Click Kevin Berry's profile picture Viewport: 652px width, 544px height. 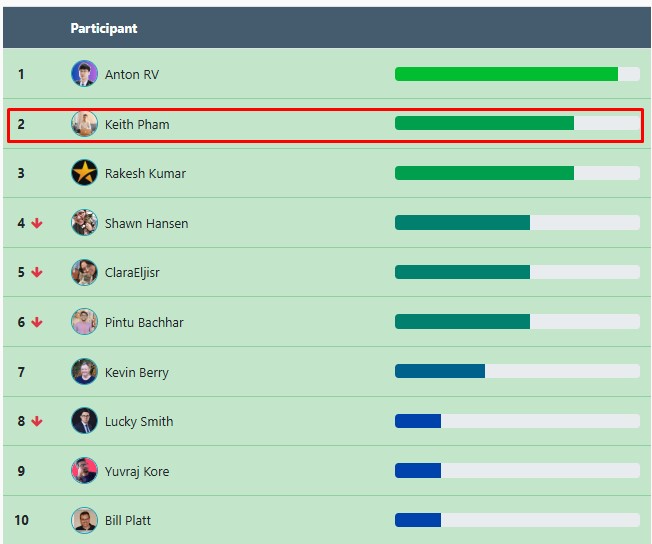(x=84, y=372)
